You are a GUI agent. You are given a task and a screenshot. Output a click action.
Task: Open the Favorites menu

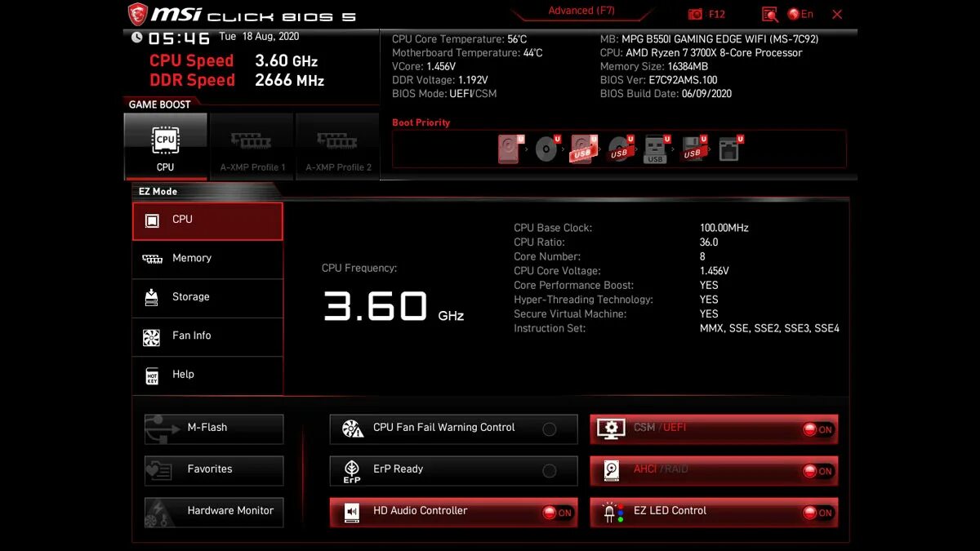coord(214,470)
